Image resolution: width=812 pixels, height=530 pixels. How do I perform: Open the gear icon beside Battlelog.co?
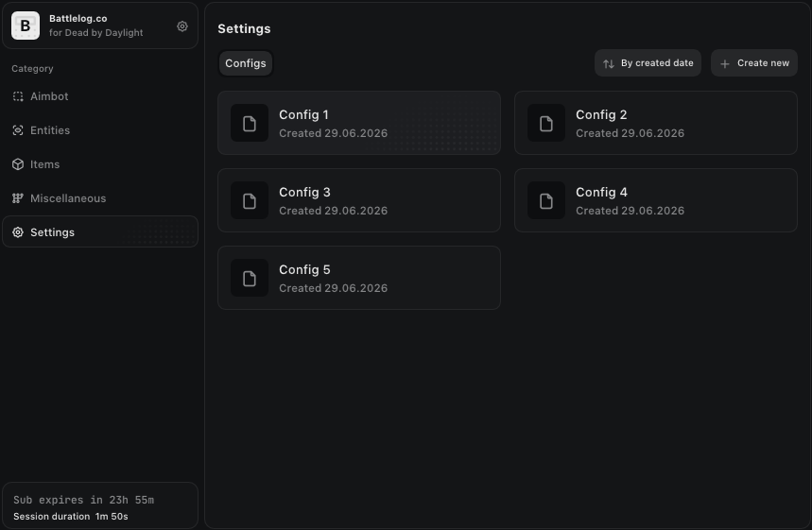coord(182,26)
